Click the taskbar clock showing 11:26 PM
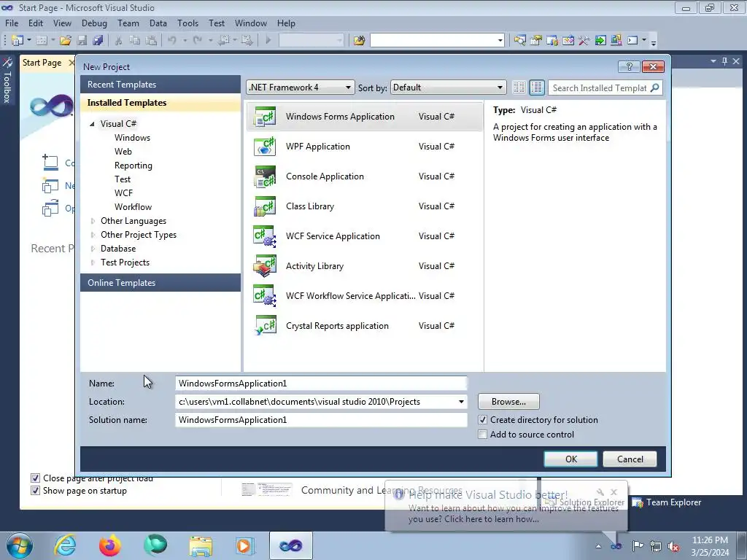The image size is (747, 560). (x=710, y=540)
